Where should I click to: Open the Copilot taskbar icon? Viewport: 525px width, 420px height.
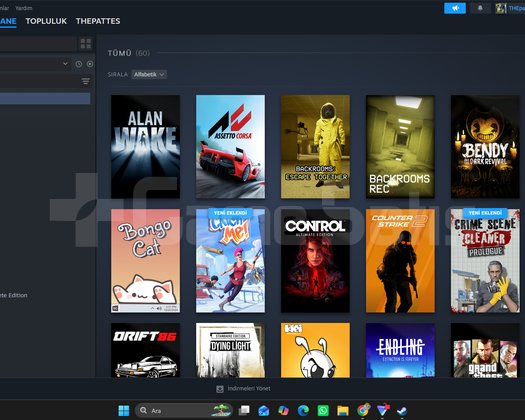point(283,410)
